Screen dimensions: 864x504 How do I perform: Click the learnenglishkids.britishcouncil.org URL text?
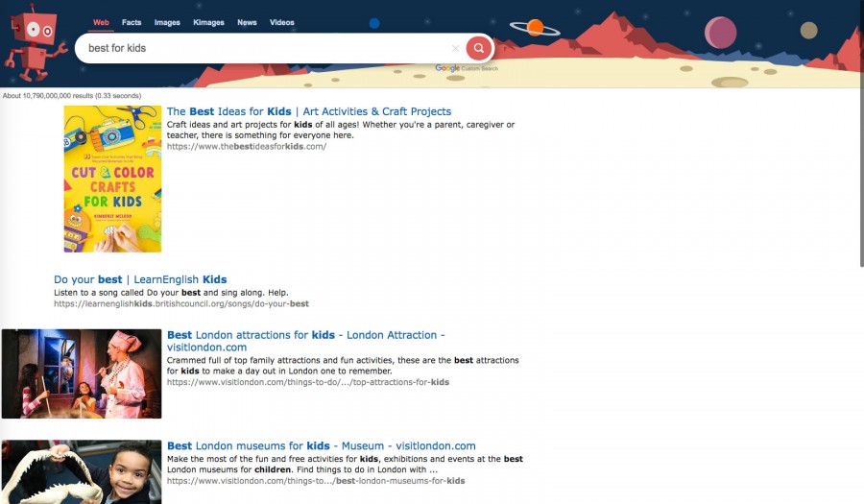(x=181, y=304)
